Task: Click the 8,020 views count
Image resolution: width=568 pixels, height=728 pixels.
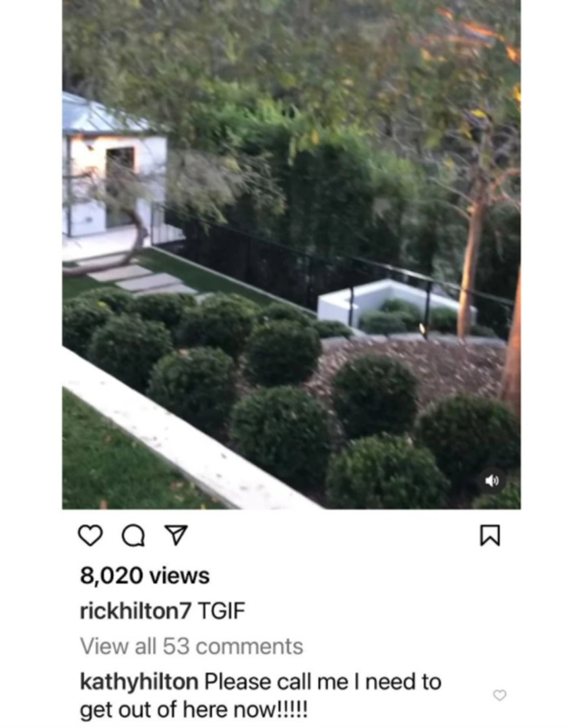Action: [145, 576]
